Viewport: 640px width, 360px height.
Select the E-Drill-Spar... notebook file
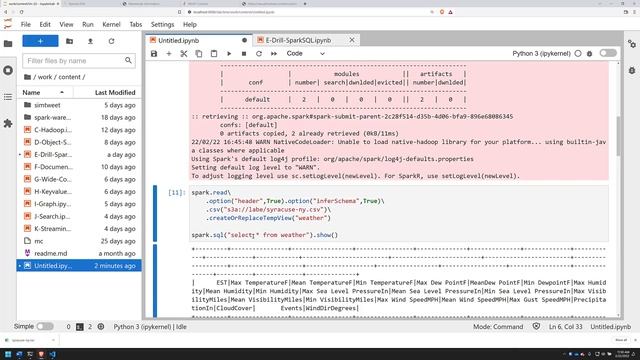[79, 154]
